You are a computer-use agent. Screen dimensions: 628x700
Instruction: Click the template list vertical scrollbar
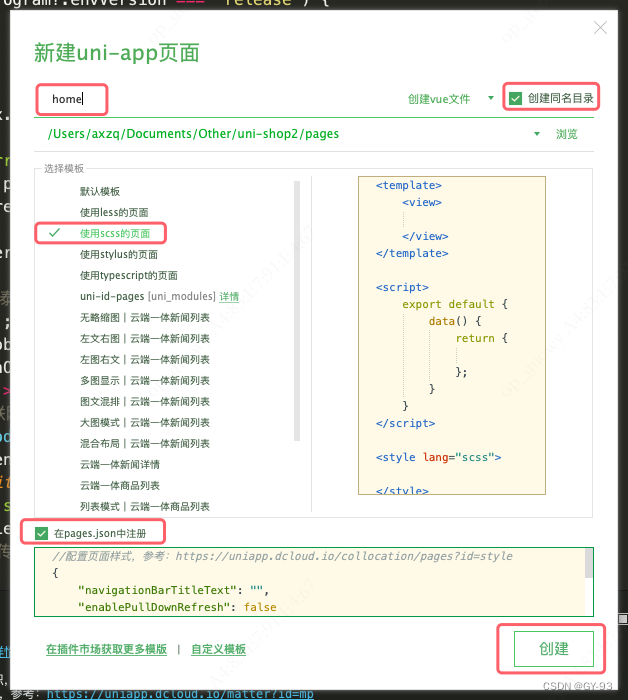tap(297, 311)
